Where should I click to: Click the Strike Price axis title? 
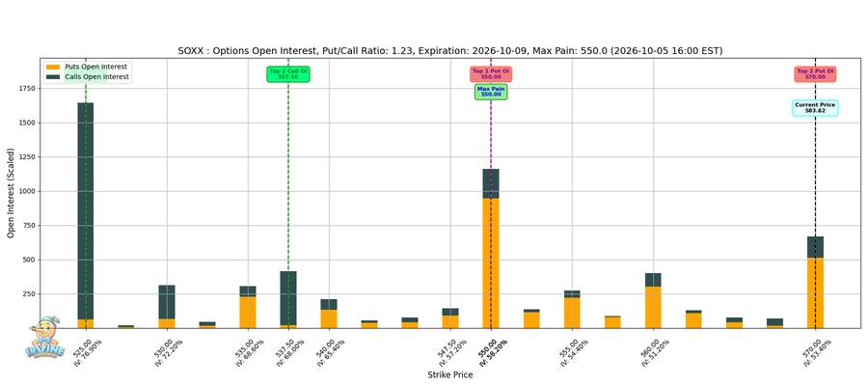pos(450,375)
